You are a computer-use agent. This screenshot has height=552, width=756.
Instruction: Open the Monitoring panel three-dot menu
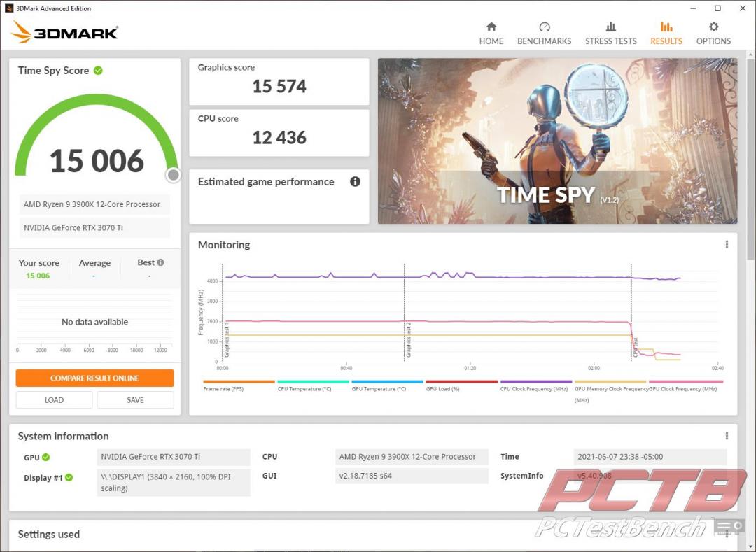pyautogui.click(x=727, y=245)
